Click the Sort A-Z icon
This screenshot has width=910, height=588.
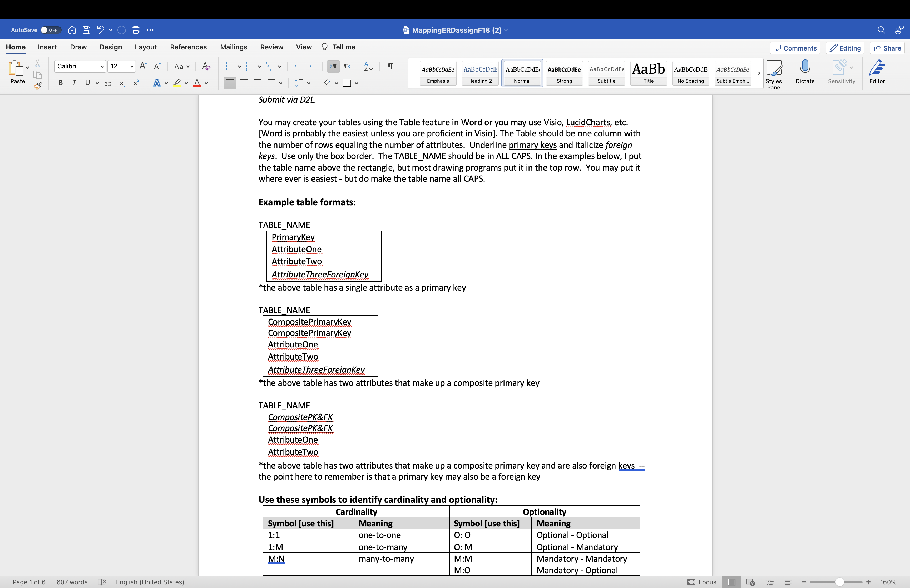point(368,66)
